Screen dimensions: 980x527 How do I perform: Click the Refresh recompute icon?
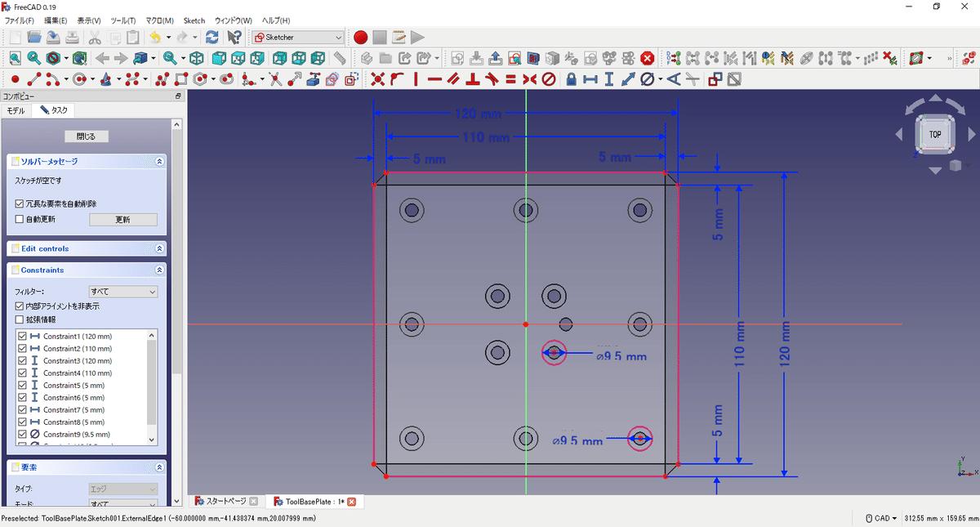(212, 37)
